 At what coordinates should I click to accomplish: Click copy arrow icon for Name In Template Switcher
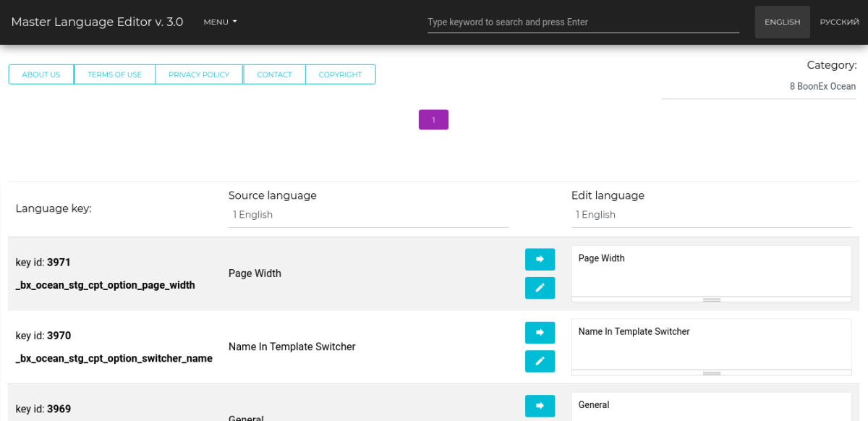tap(540, 333)
